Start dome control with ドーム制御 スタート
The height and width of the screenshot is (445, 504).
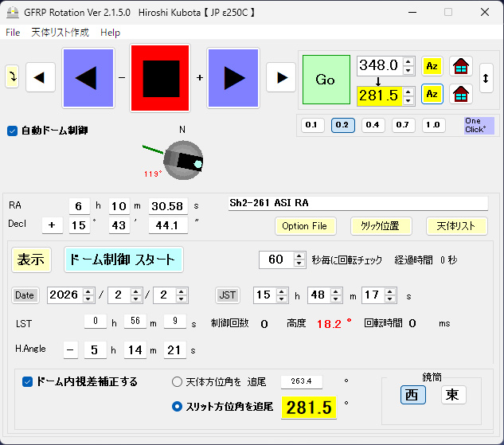pyautogui.click(x=123, y=260)
